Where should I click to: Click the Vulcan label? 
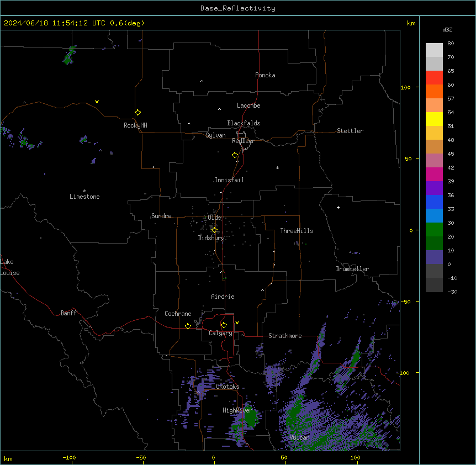(300, 437)
